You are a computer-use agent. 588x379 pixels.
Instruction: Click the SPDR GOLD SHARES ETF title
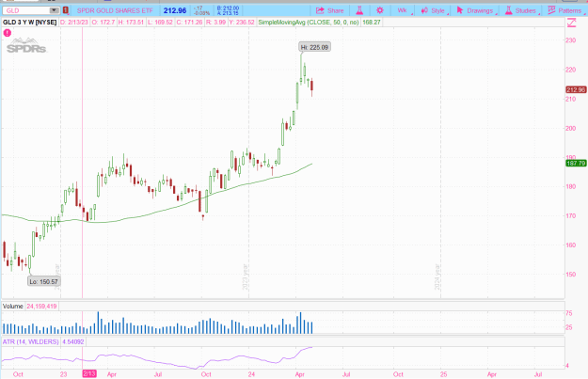click(x=115, y=10)
